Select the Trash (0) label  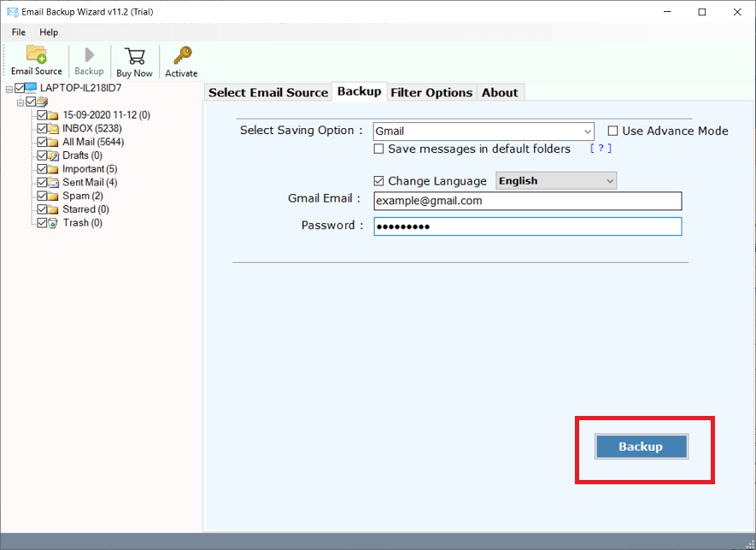point(83,223)
